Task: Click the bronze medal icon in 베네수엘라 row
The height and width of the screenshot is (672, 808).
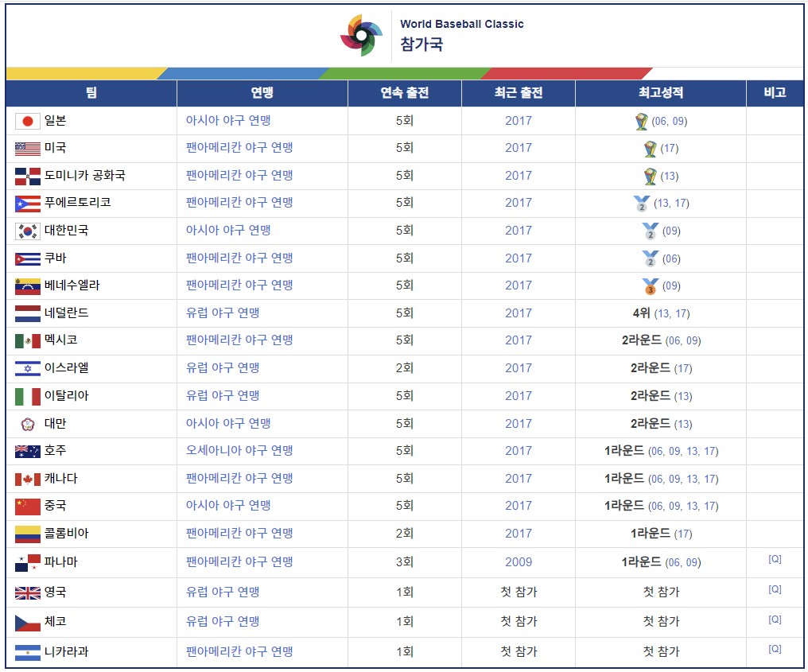Action: (x=651, y=286)
